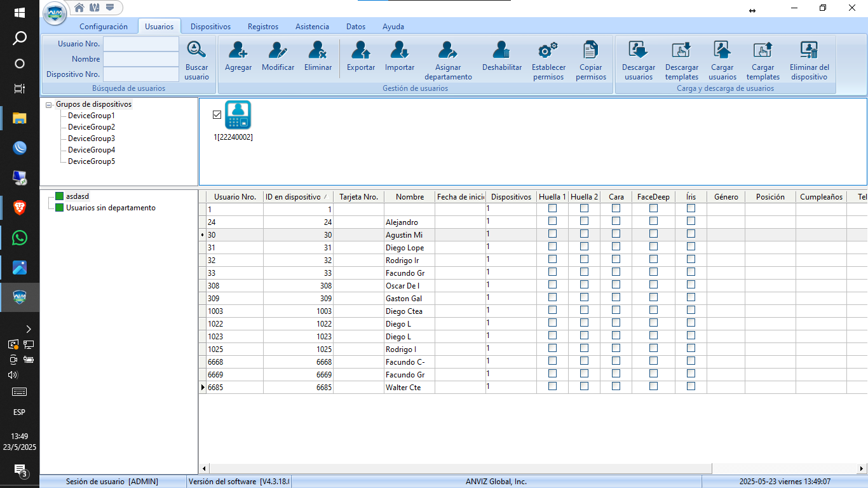This screenshot has width=868, height=488.
Task: Select the cell named Diego Ctea
Action: [409, 311]
